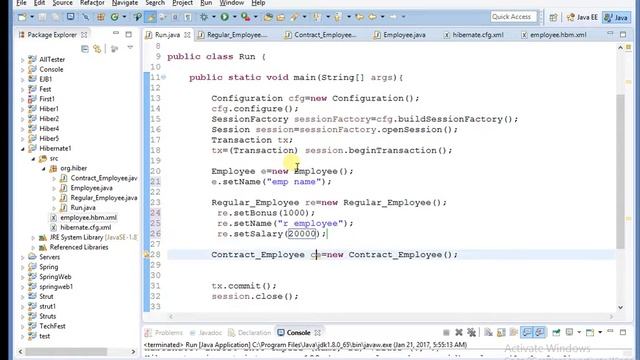Click the Quick Access search field

[513, 17]
